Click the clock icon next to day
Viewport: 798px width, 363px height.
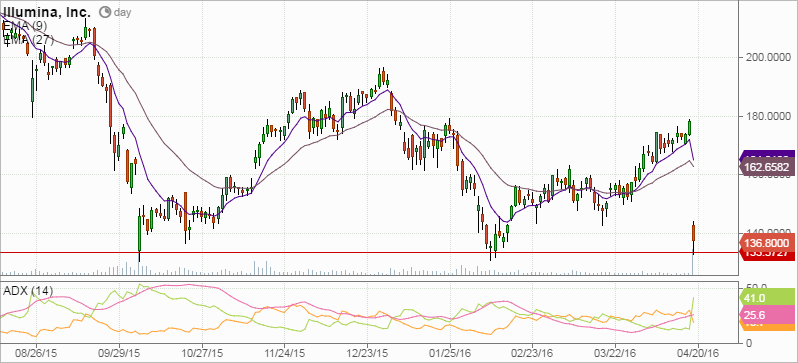coord(105,12)
